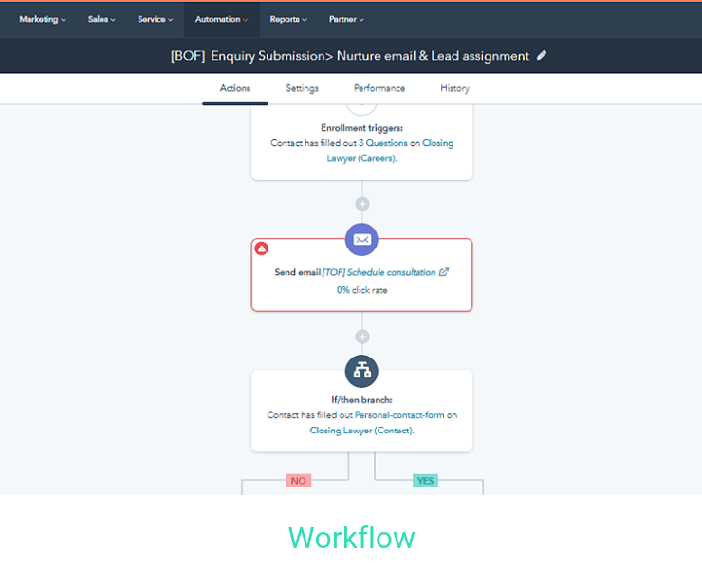The height and width of the screenshot is (588, 702).
Task: Open the History tab
Action: click(454, 88)
